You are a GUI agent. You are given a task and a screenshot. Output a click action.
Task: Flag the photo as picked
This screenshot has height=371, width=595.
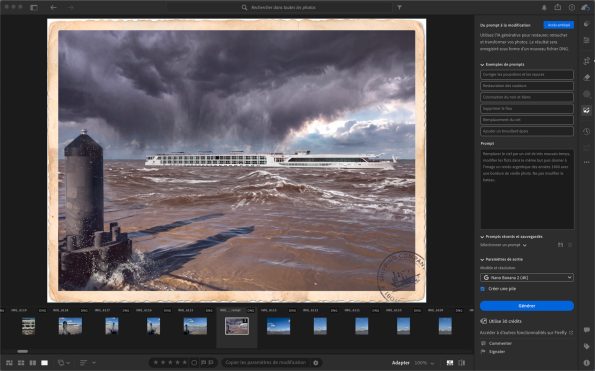click(204, 363)
